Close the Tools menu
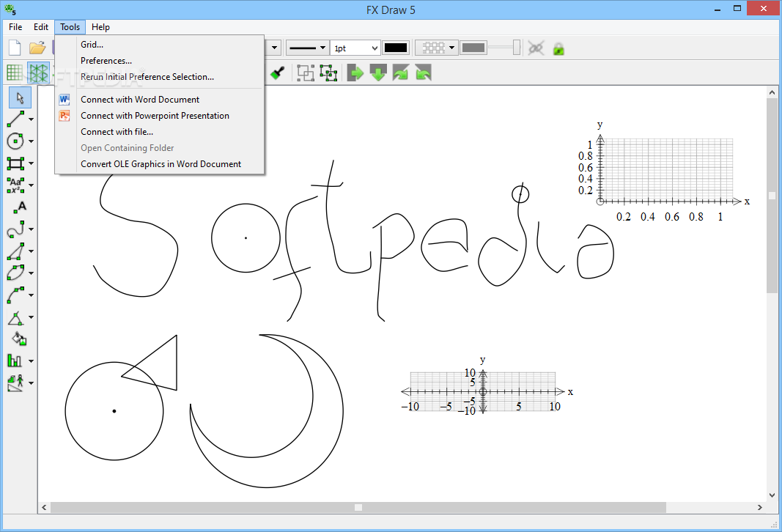The image size is (782, 532). pos(70,27)
